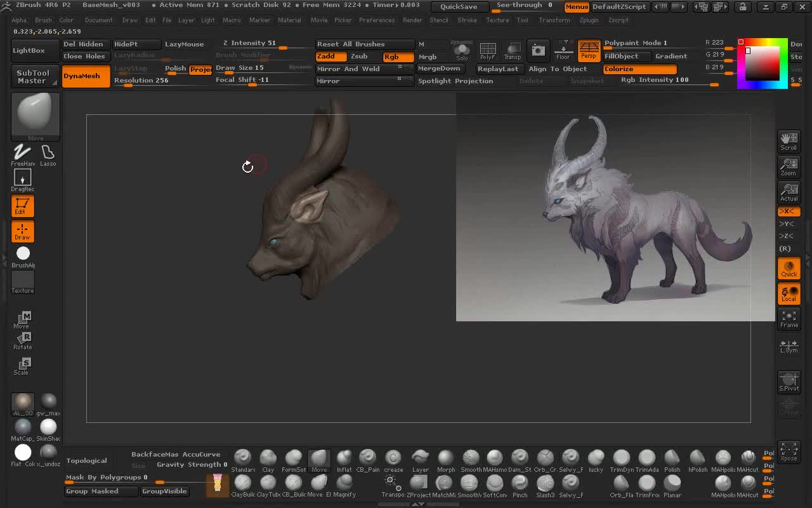Screen dimensions: 812x508
Task: Select the Standard brush
Action: pyautogui.click(x=243, y=461)
